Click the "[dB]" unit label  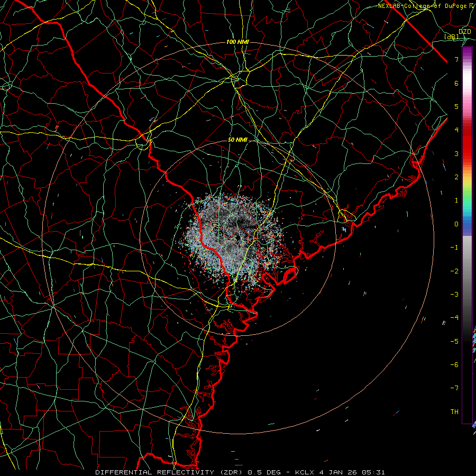tap(452, 36)
